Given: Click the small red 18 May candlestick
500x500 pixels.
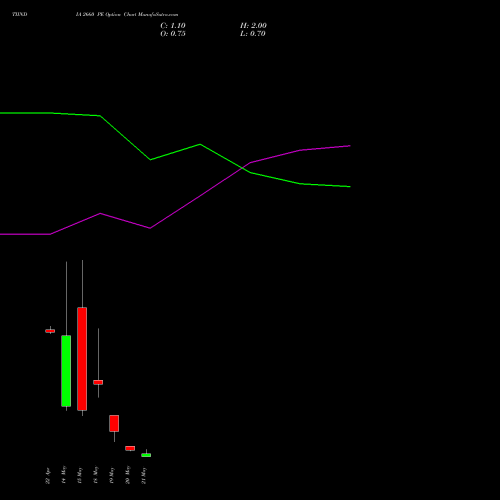Looking at the screenshot, I should pos(98,382).
